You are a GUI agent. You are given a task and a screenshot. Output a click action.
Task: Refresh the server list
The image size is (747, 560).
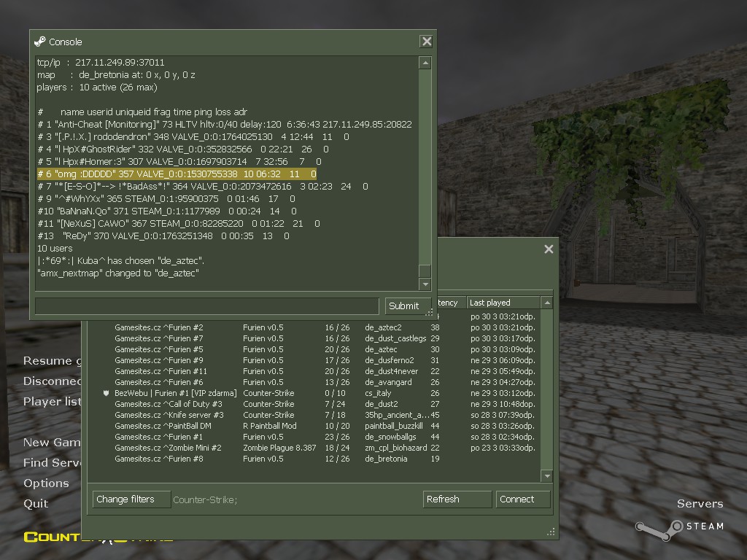point(457,499)
